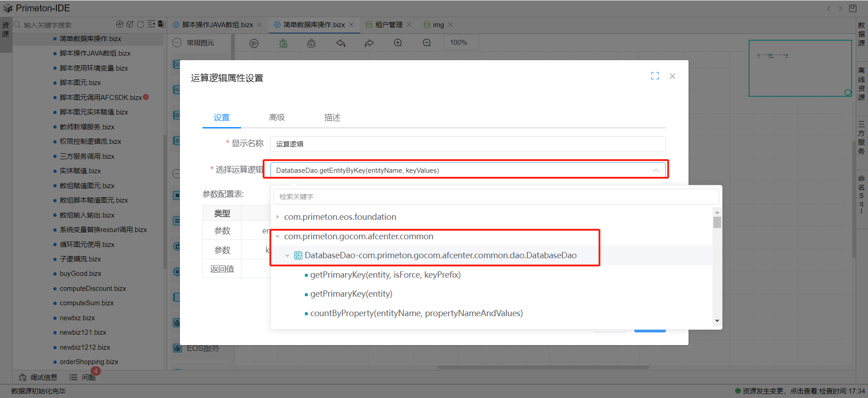
Task: Click the 检索关键字 search field
Action: 495,197
